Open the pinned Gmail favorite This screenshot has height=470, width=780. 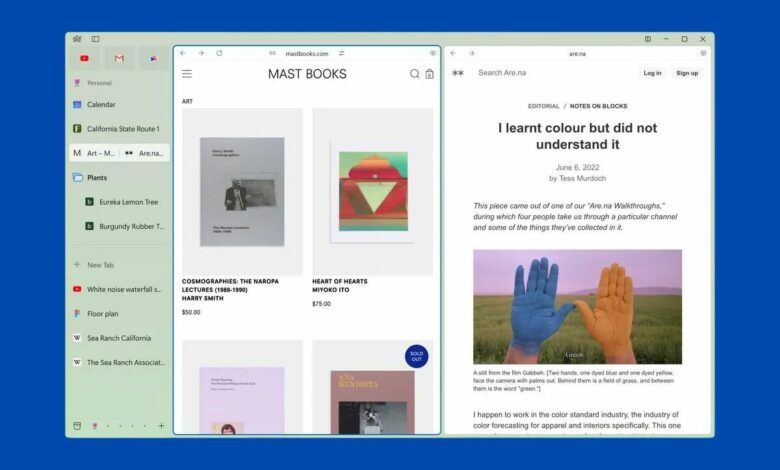[119, 59]
